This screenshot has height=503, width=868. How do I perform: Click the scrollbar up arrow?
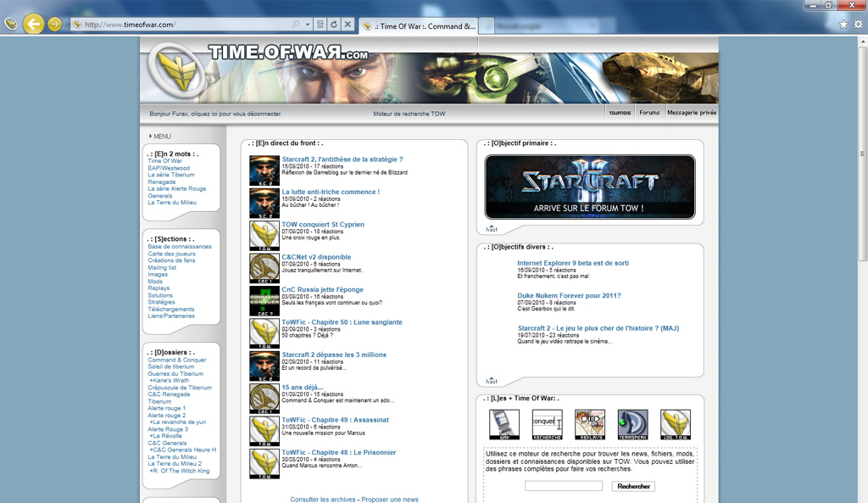(x=862, y=42)
